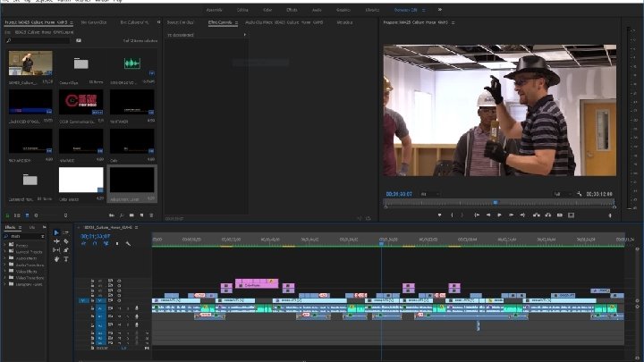The image size is (644, 362).
Task: Click the Lift button in Program monitor
Action: coord(537,215)
